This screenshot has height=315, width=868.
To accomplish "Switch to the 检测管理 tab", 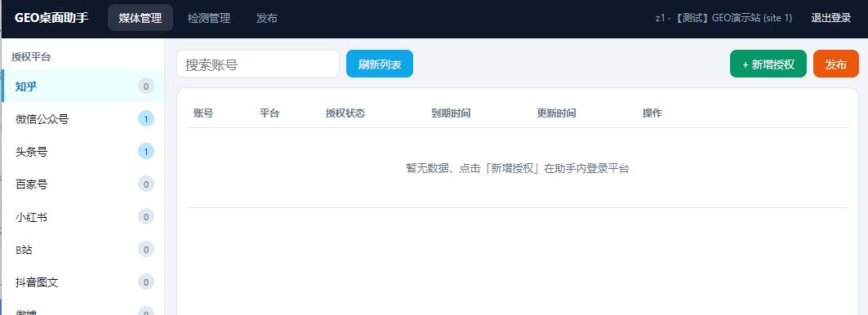I will pyautogui.click(x=209, y=18).
